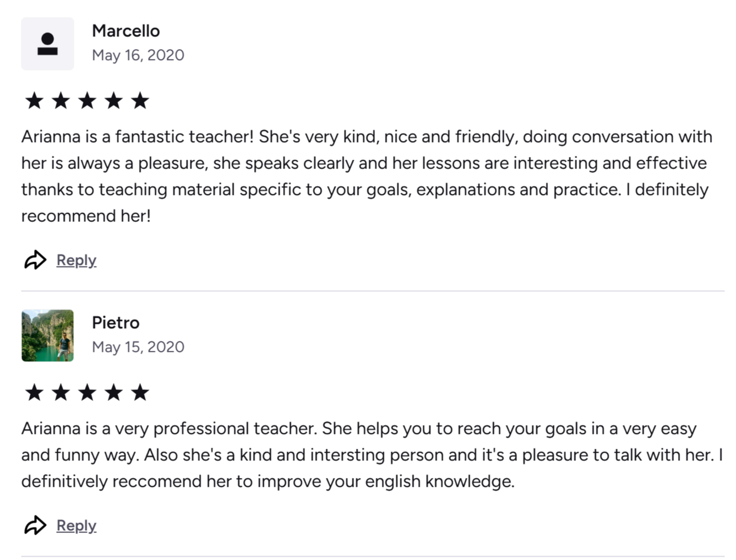Screen dimensions: 736x560
Task: Click the second star in Pietro's rating
Action: coord(61,393)
